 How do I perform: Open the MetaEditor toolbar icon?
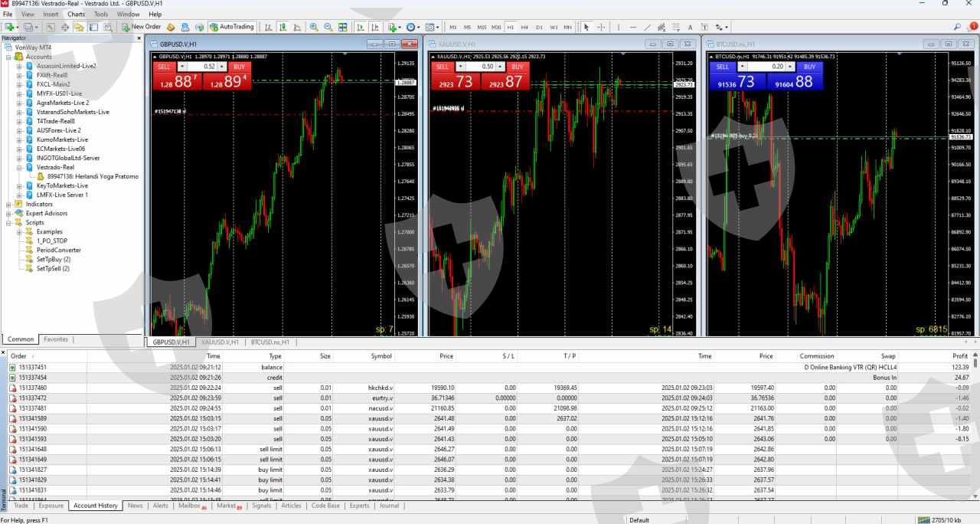pyautogui.click(x=170, y=27)
